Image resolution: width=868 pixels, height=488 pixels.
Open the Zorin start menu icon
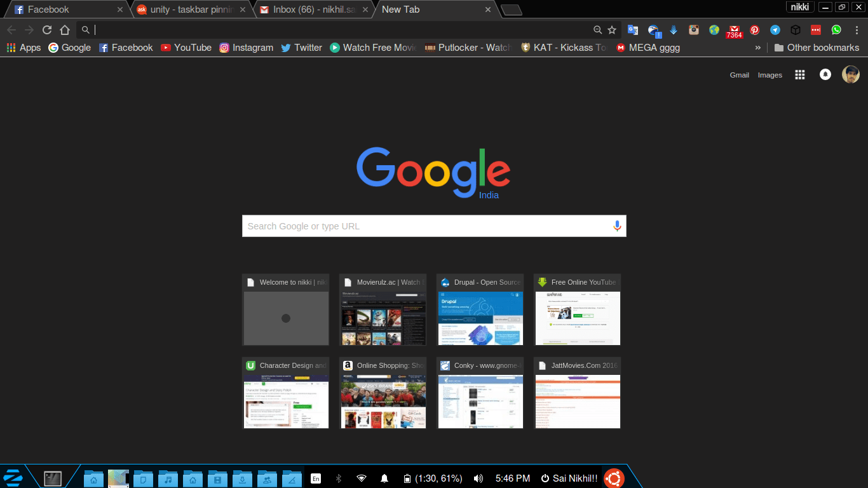(x=13, y=477)
